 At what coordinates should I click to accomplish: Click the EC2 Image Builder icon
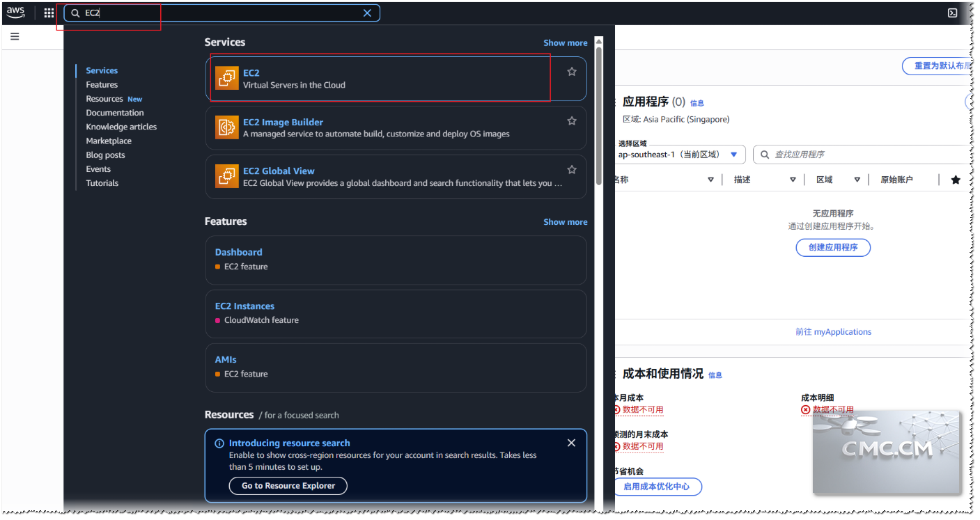click(x=226, y=127)
